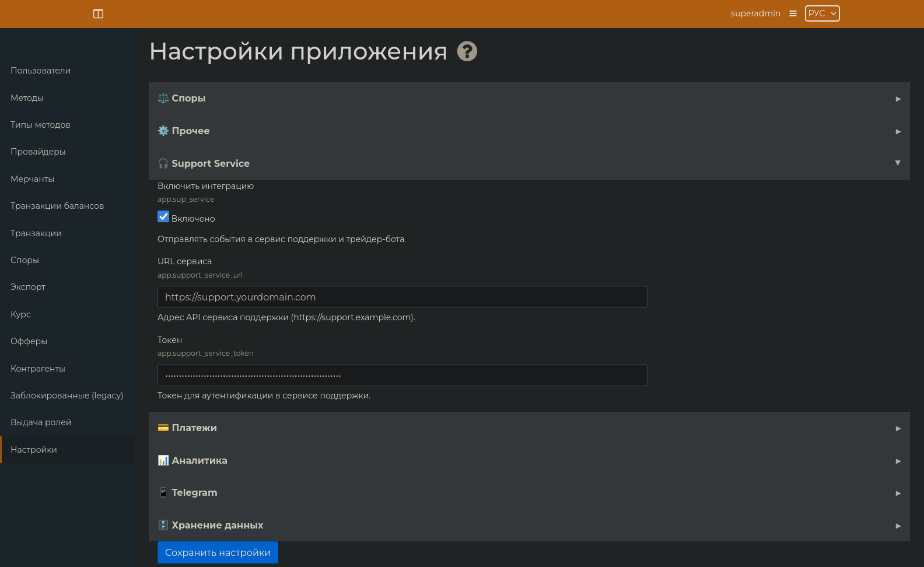Screen dimensions: 924x567
Task: Expand the Telegram section
Action: 529,493
